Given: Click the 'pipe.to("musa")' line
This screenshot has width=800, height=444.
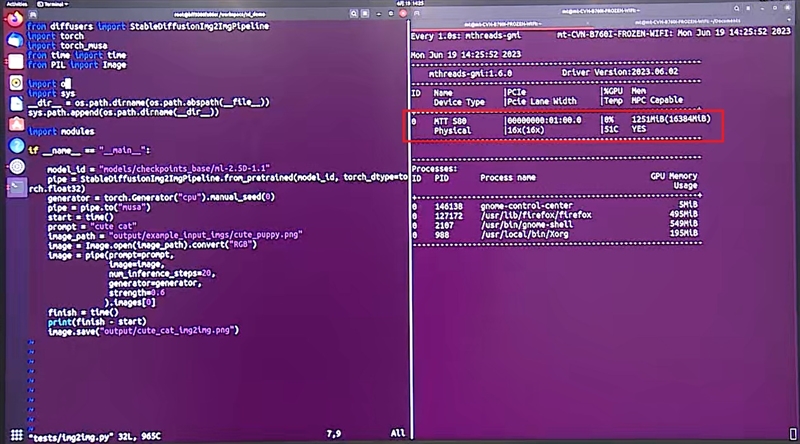Looking at the screenshot, I should pyautogui.click(x=99, y=207).
